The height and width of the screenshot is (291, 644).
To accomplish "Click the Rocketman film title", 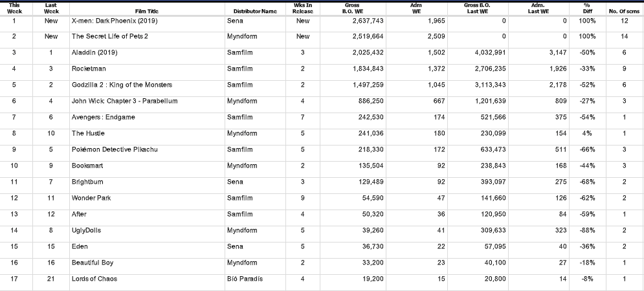I will [89, 69].
